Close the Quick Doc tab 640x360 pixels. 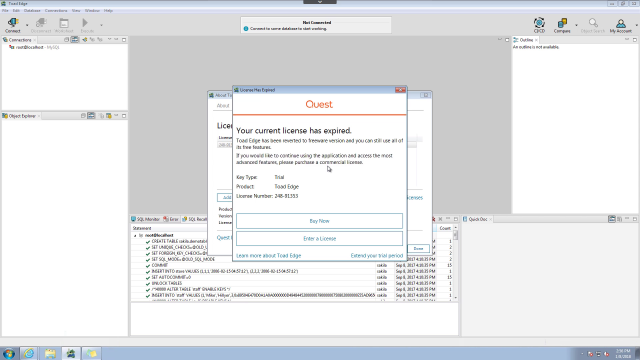(x=490, y=219)
